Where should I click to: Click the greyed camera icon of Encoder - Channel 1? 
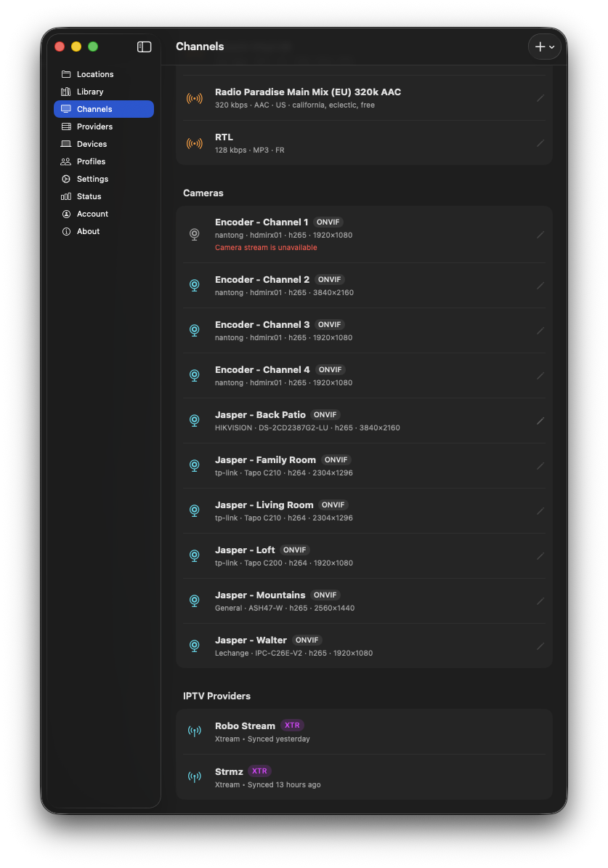coord(194,235)
